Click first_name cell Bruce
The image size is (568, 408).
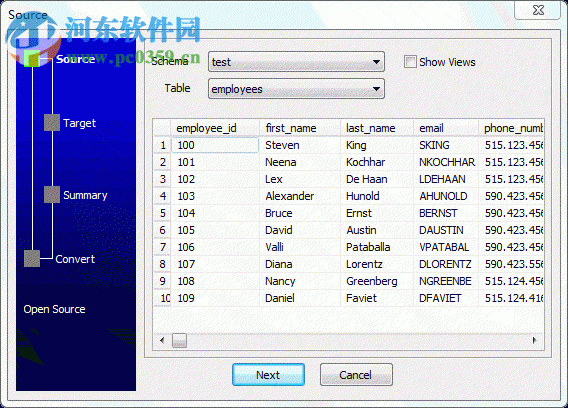(x=300, y=213)
